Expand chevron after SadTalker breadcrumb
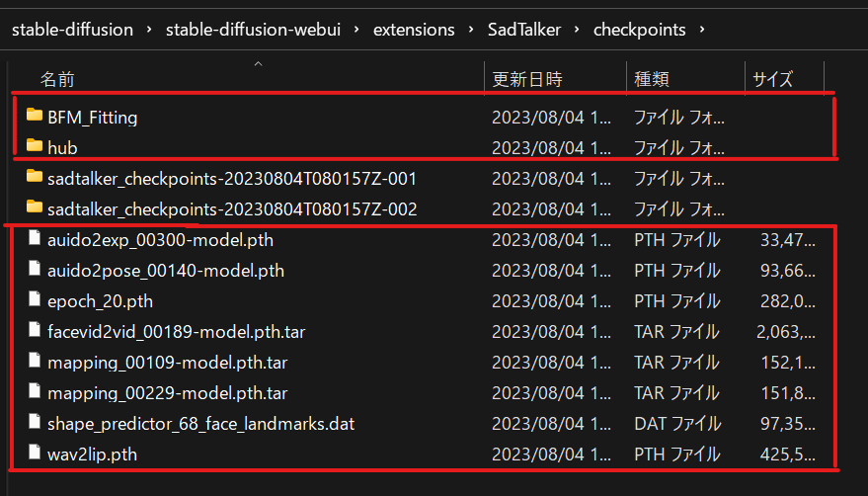 click(577, 30)
